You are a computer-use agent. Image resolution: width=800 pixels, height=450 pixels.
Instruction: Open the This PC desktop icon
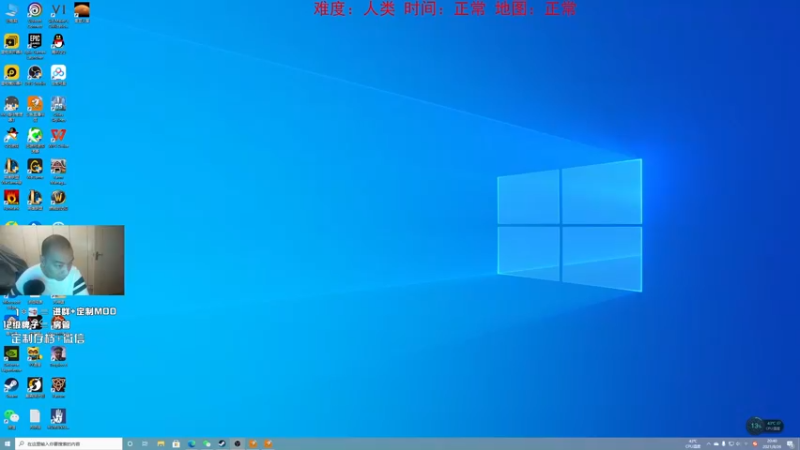(x=11, y=12)
